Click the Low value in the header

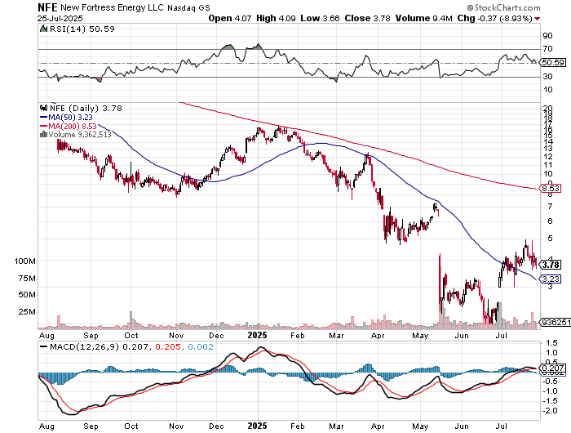pos(320,18)
